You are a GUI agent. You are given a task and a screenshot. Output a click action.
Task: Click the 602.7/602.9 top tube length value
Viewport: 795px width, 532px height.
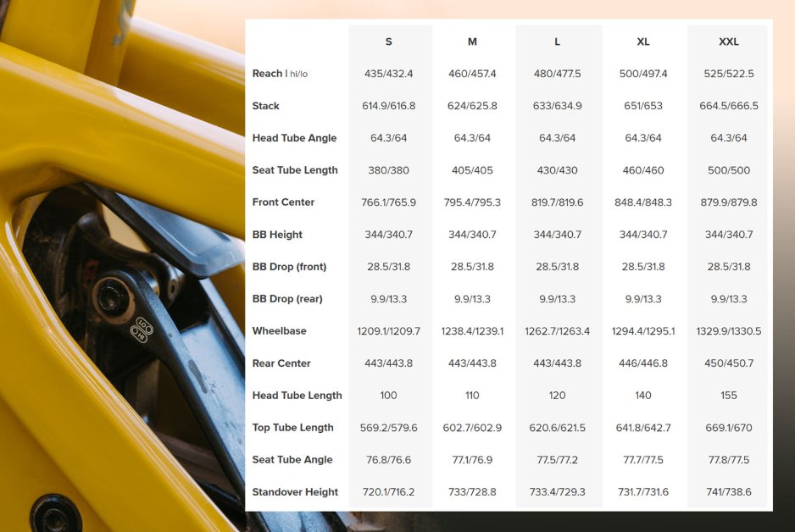pyautogui.click(x=472, y=428)
